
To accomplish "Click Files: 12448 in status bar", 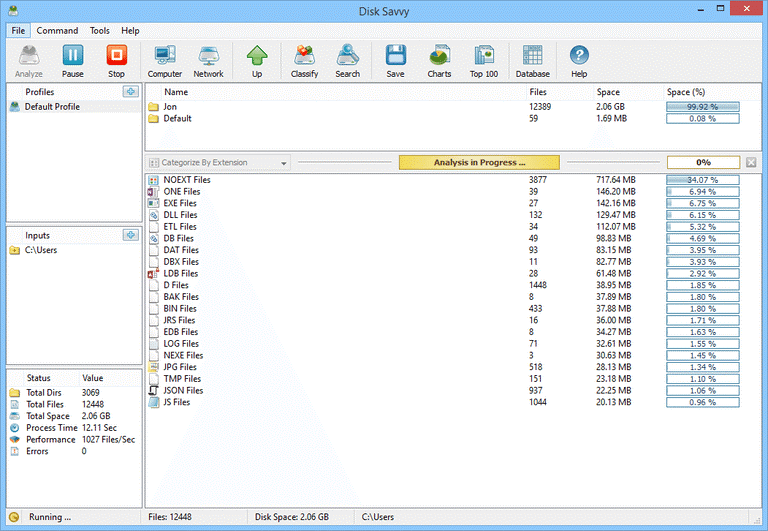I will click(170, 517).
